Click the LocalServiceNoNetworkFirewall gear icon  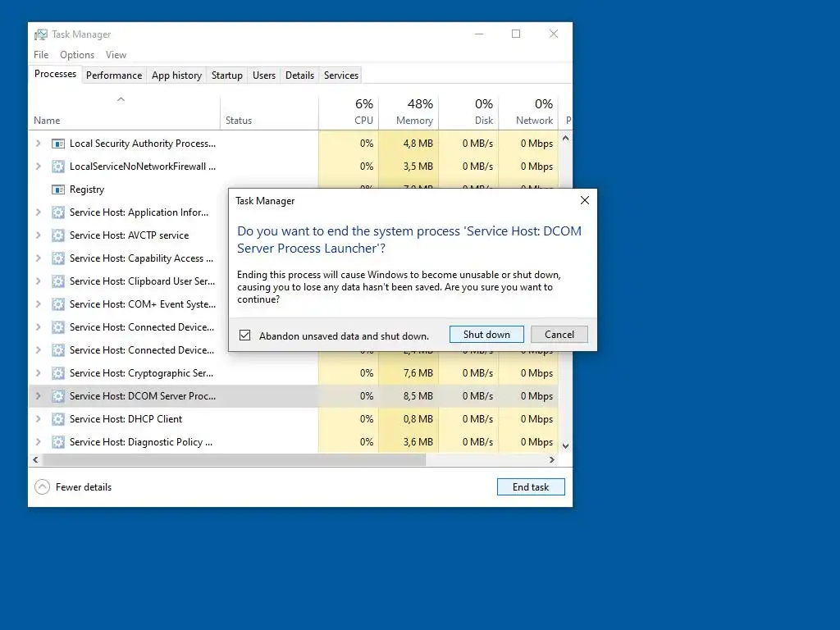[x=58, y=167]
